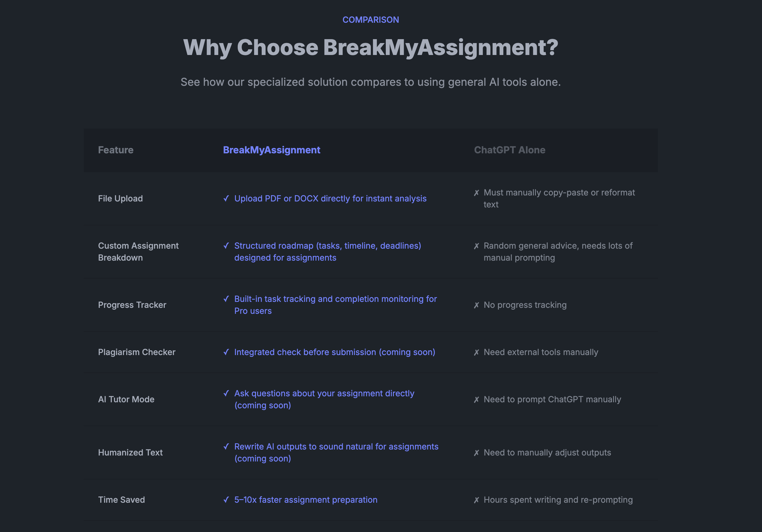This screenshot has width=762, height=532.
Task: Click the Why Choose BreakMyAssignment heading
Action: 371,48
